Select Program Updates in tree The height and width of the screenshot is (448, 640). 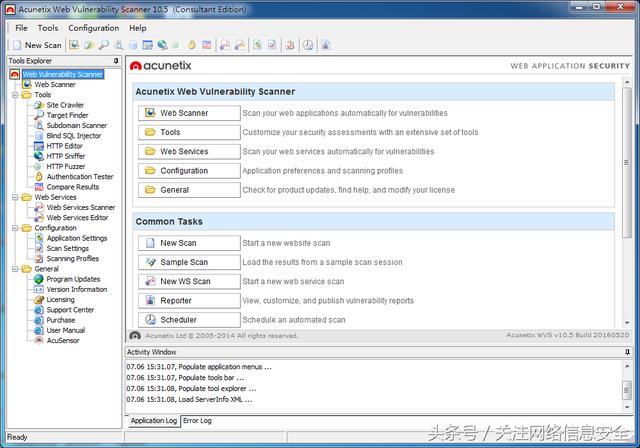(73, 279)
